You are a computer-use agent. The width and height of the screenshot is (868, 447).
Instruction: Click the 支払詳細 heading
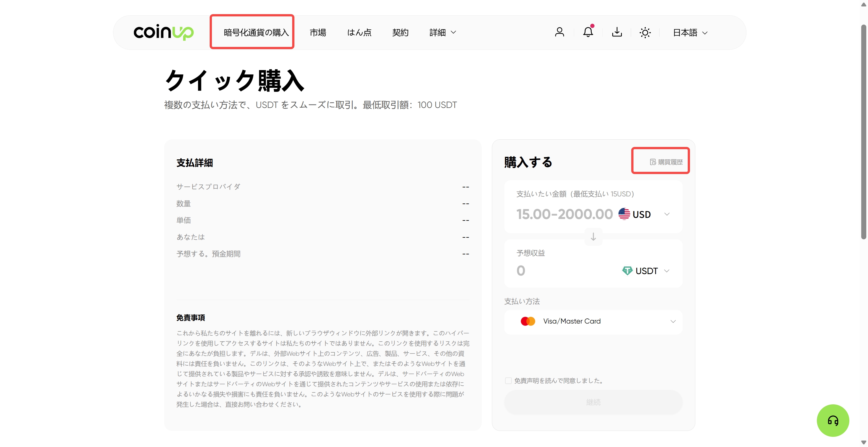click(194, 163)
